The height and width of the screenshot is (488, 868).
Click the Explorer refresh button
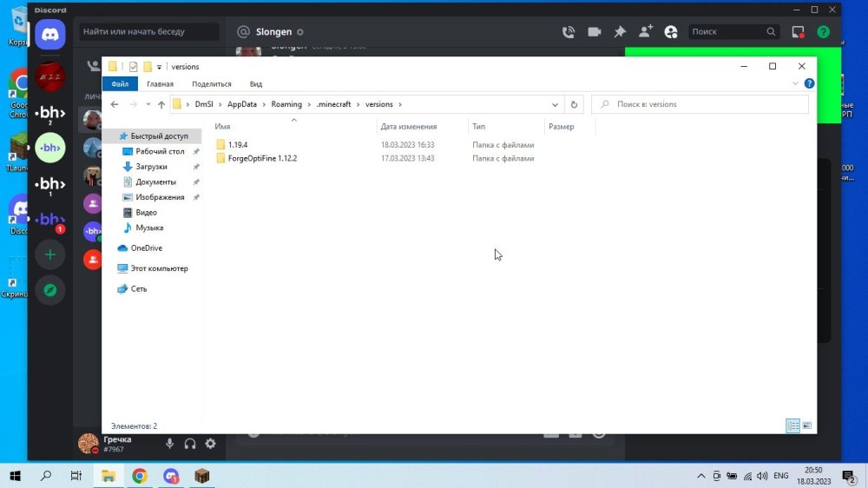click(574, 104)
